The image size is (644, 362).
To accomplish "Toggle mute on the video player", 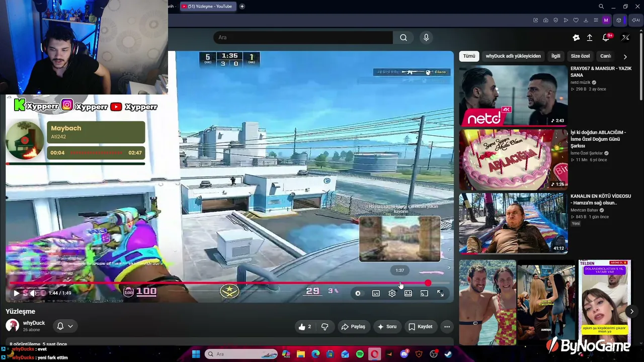I will pyautogui.click(x=33, y=293).
